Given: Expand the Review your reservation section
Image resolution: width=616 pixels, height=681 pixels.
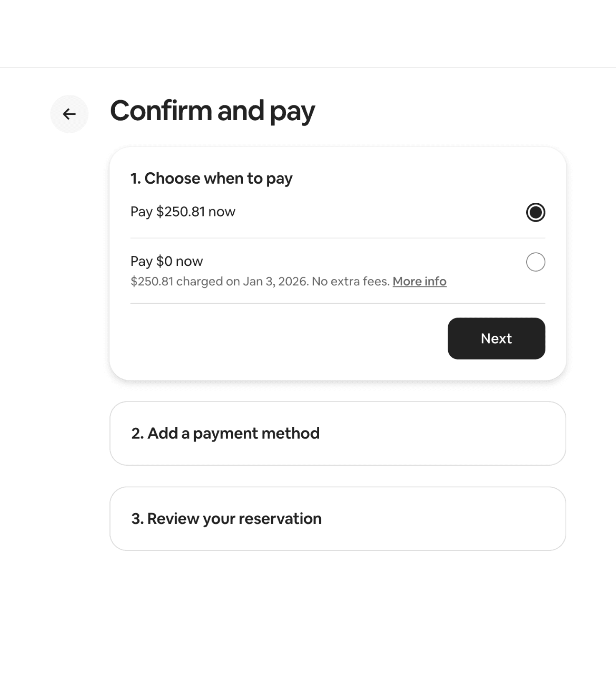Looking at the screenshot, I should (338, 519).
